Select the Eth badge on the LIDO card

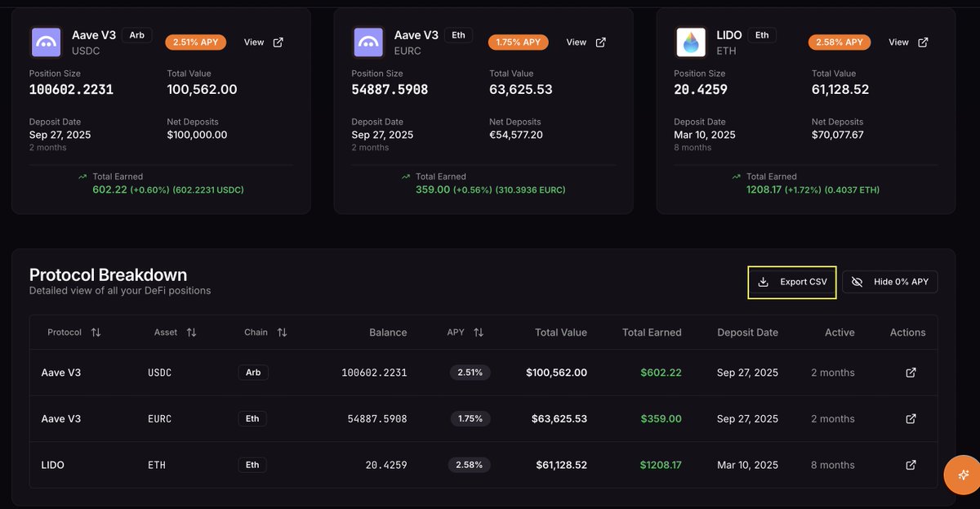pos(762,34)
